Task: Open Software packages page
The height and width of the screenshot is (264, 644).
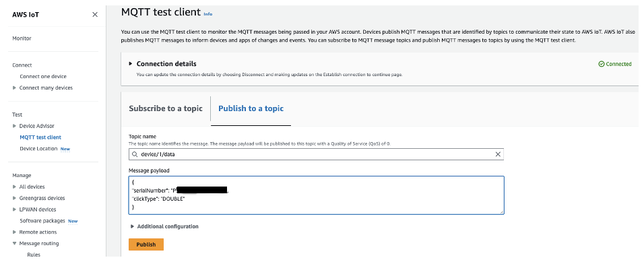Action: [42, 221]
